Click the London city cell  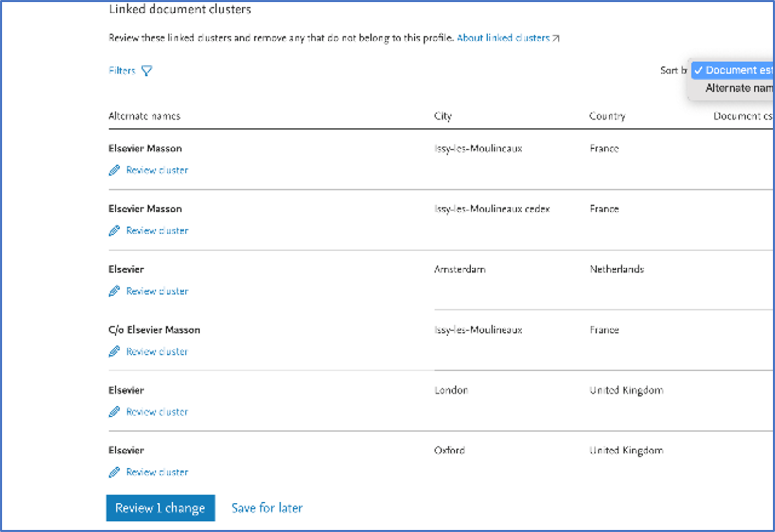click(x=451, y=390)
